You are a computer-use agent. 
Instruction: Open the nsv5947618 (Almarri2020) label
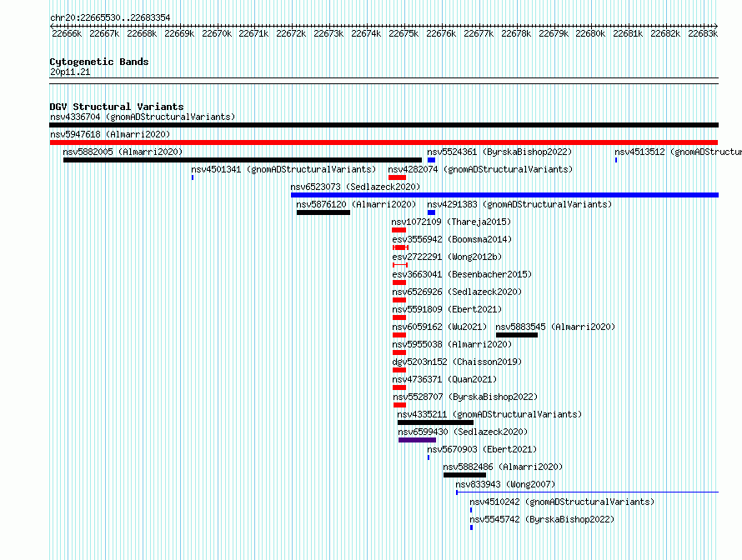click(110, 134)
